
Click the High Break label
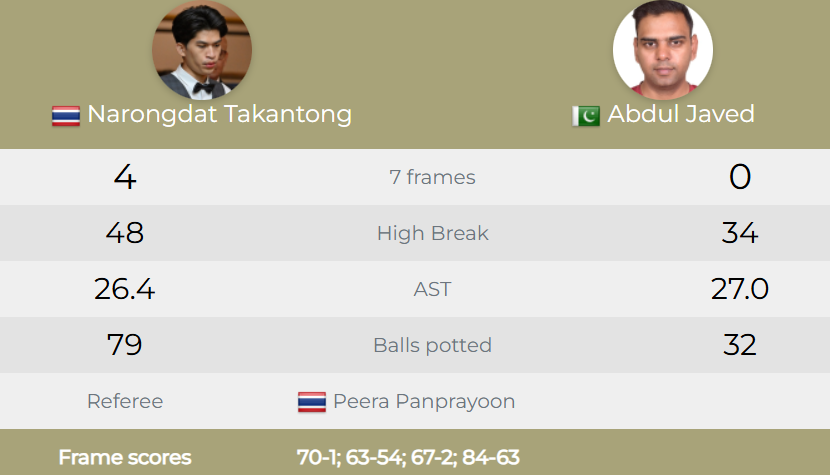tap(432, 234)
